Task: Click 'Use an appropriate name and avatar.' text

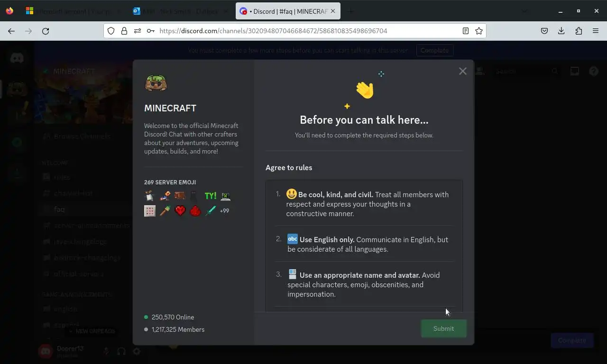Action: coord(359,275)
